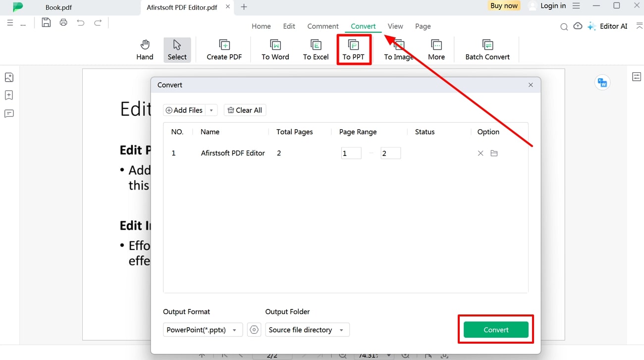Image resolution: width=644 pixels, height=360 pixels.
Task: Open a new tab with the plus button
Action: (x=244, y=7)
